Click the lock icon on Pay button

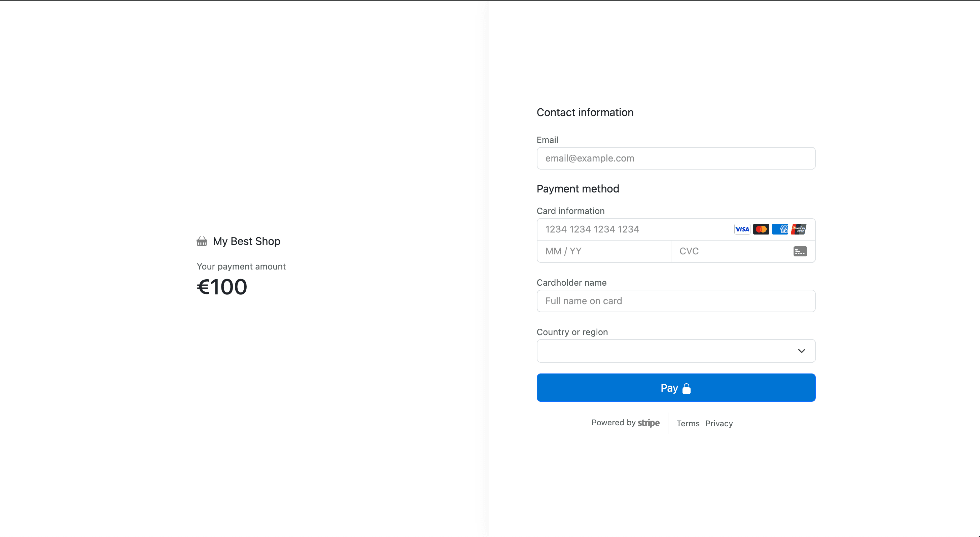(686, 388)
